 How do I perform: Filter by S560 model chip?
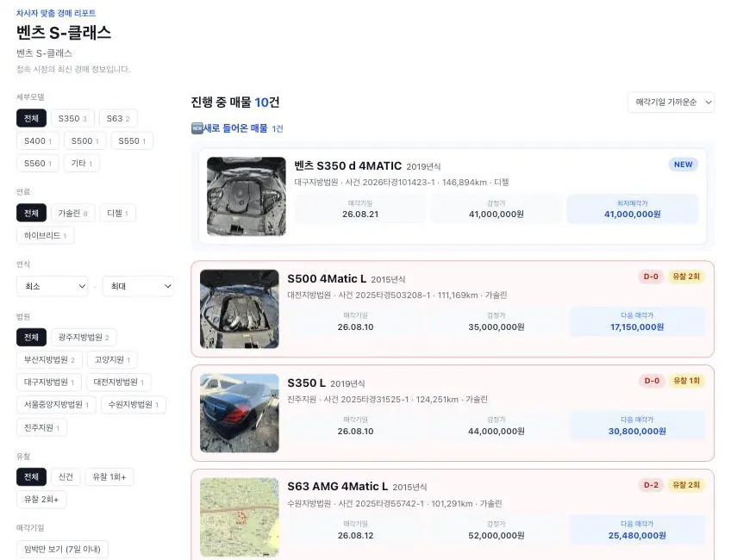click(38, 164)
